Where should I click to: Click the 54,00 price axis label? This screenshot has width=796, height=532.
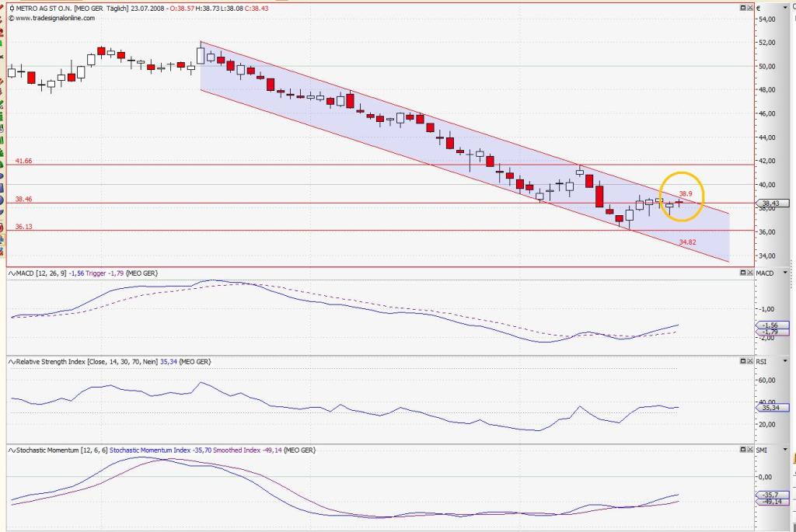[x=766, y=19]
